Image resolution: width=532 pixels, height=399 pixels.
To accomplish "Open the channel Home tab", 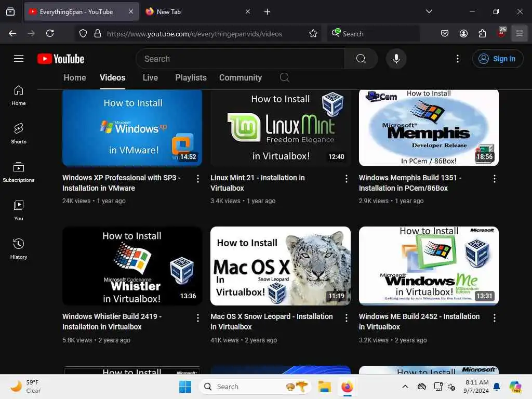I will [75, 78].
